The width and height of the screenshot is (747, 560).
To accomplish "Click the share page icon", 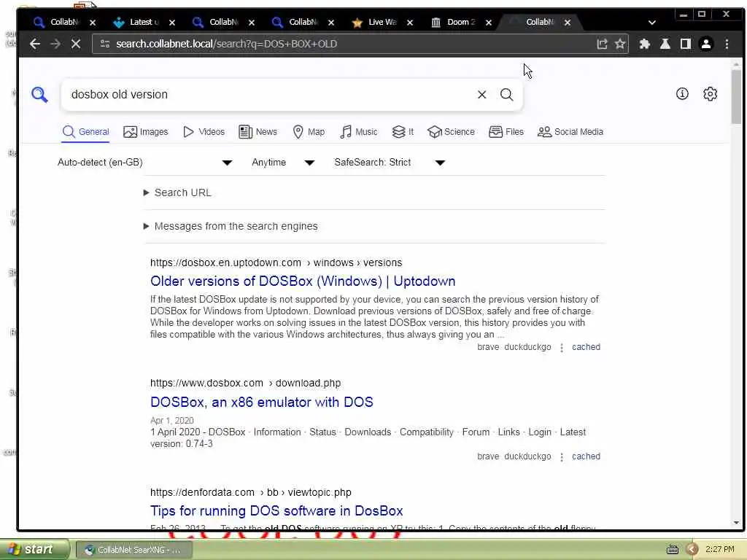I will pyautogui.click(x=602, y=44).
